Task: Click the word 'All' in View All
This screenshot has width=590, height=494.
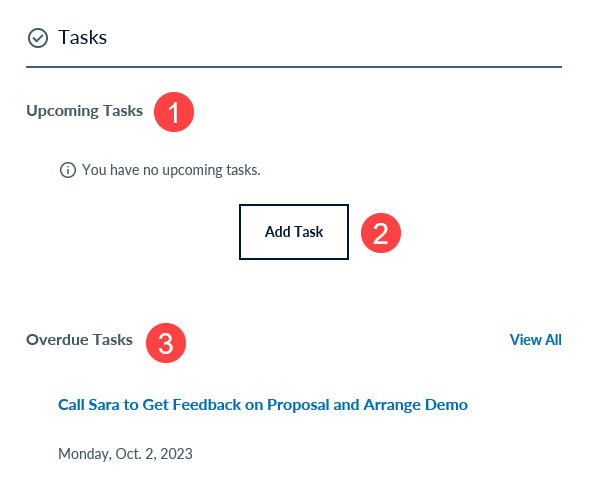Action: 554,340
